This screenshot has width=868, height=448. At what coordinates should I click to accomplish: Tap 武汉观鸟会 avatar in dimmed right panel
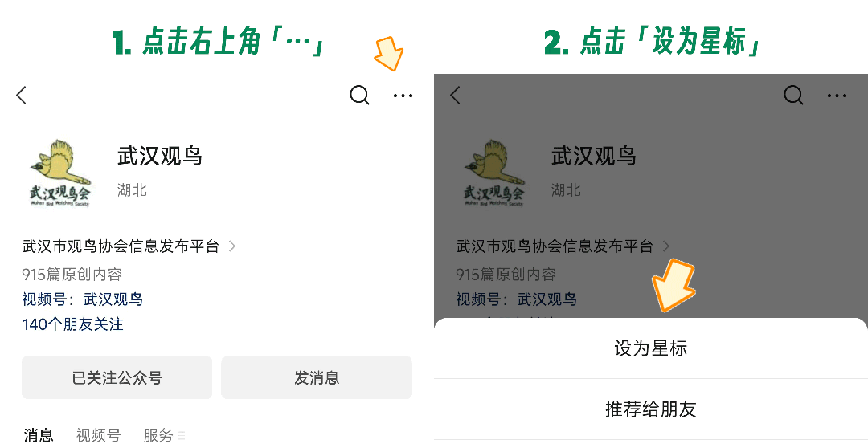pos(493,173)
